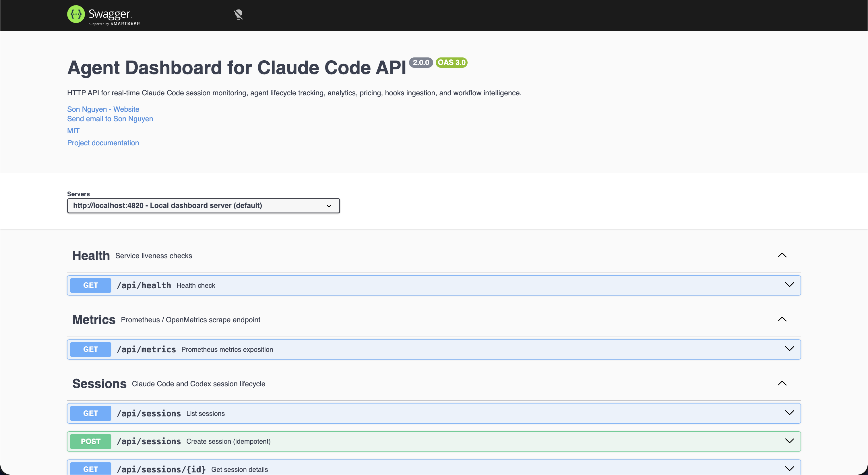The image size is (868, 475).
Task: Click the 'Supported by SMARTBEAR' text
Action: coord(114,24)
